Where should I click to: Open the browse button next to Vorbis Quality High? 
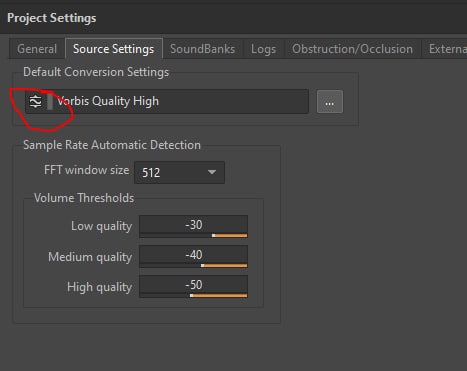point(330,102)
